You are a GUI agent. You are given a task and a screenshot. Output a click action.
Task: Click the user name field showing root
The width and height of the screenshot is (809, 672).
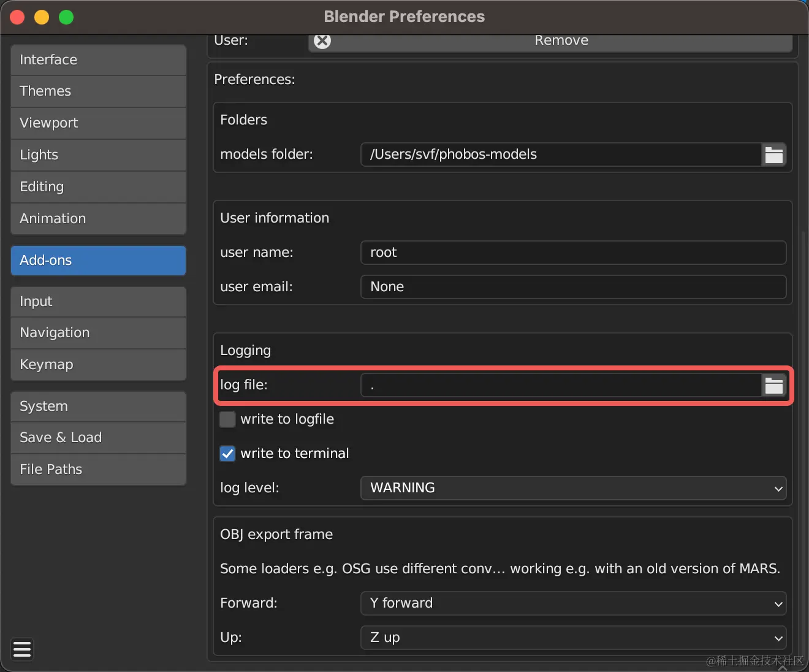(x=573, y=252)
